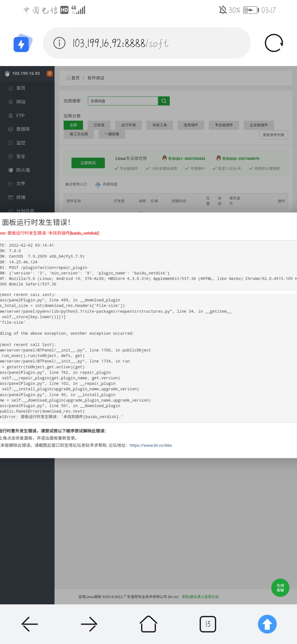Go back with browser back arrow
The image size is (297, 644).
coord(30,624)
